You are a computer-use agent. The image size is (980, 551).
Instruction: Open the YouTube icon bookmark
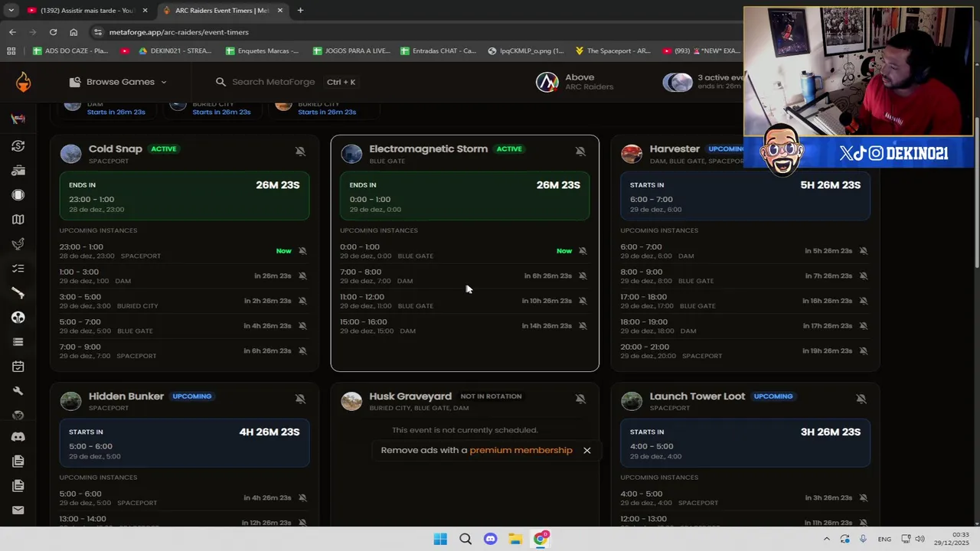(x=125, y=51)
